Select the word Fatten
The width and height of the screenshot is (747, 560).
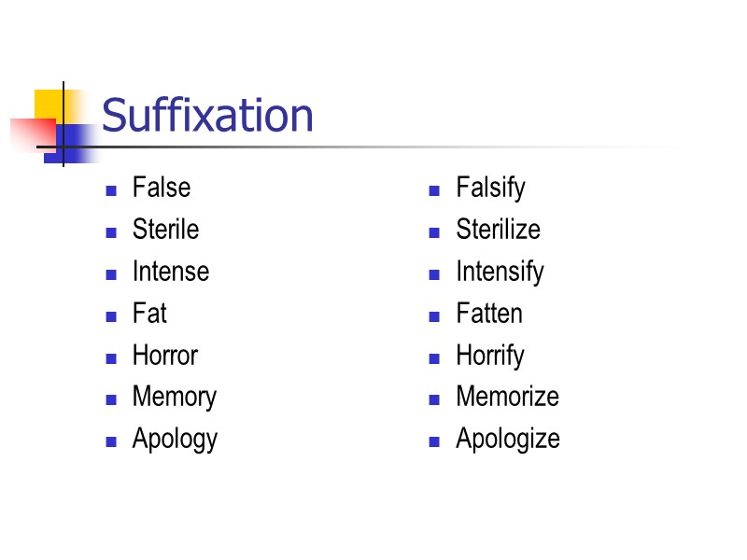488,314
